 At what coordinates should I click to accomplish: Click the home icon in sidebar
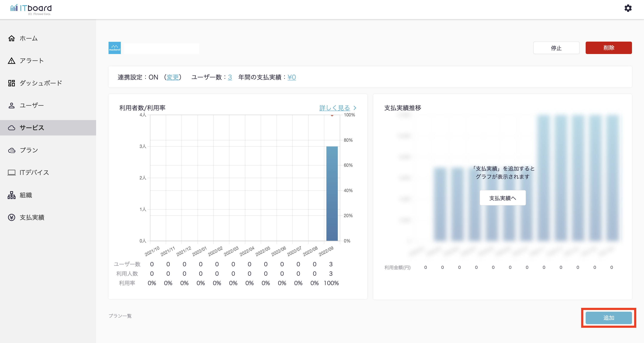click(12, 38)
